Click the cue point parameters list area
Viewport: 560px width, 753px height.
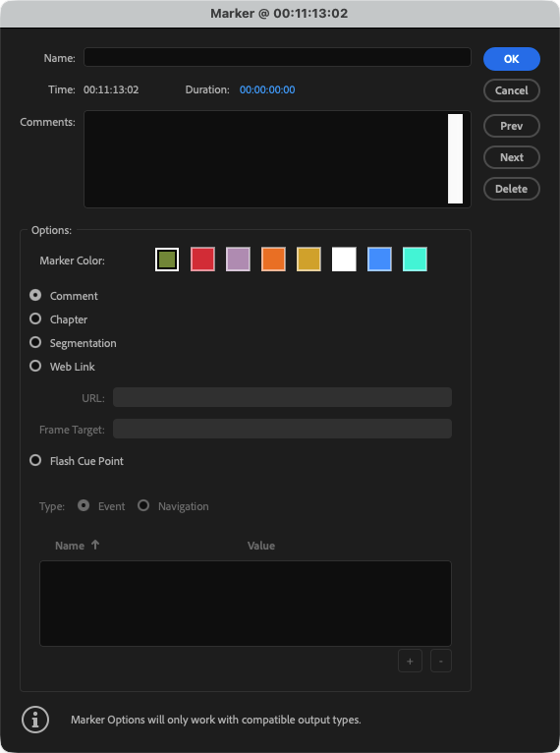246,604
